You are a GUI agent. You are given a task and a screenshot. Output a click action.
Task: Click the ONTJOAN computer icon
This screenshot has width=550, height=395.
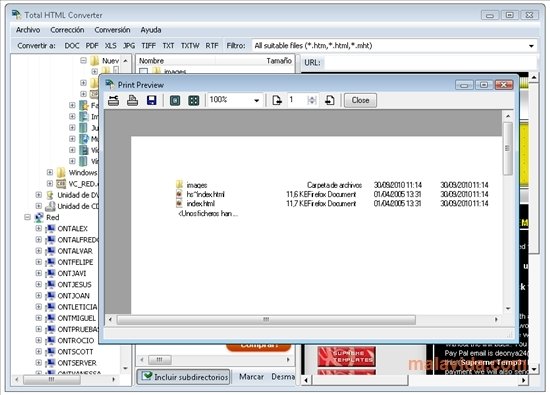pos(50,296)
